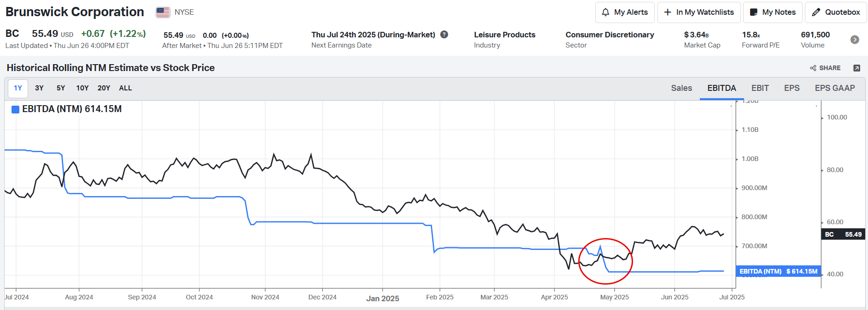Click the Brunswick Corporation title
The image size is (868, 310).
75,12
